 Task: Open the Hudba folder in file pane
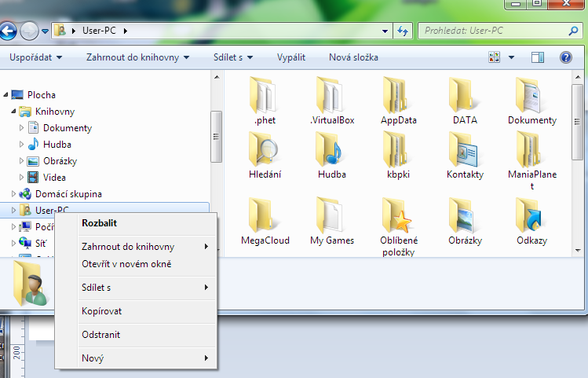click(x=332, y=155)
